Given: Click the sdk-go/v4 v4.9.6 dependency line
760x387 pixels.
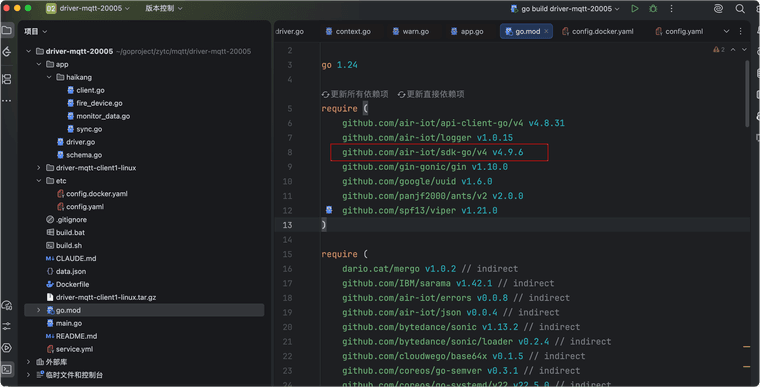Looking at the screenshot, I should (x=432, y=152).
